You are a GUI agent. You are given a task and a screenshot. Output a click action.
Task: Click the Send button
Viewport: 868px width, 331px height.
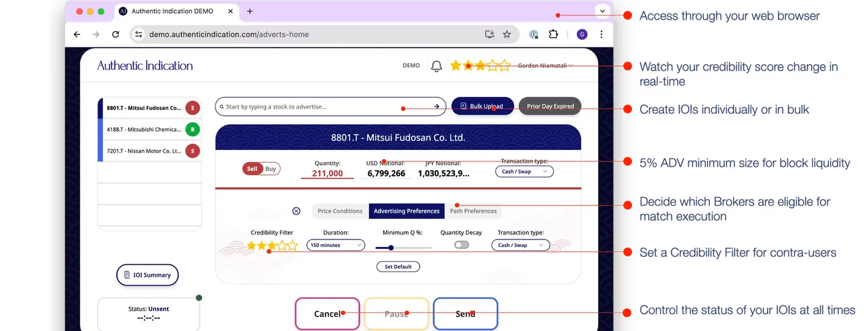pyautogui.click(x=465, y=313)
